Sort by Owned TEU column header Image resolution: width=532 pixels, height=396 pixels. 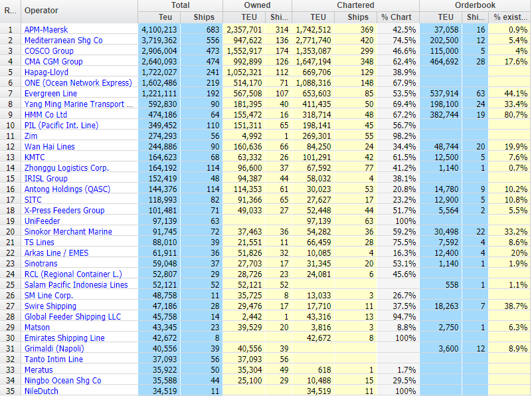(244, 17)
